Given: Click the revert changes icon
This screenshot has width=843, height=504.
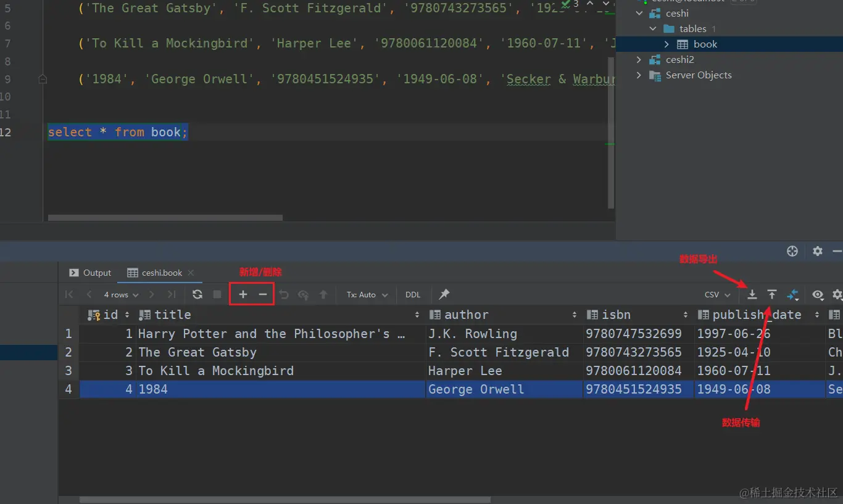Looking at the screenshot, I should click(284, 295).
